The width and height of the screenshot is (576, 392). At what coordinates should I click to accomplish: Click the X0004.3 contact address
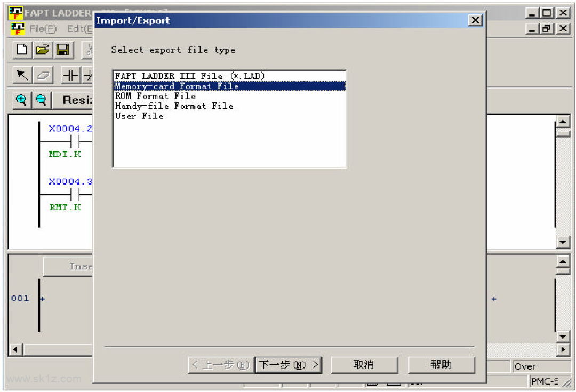pos(70,181)
